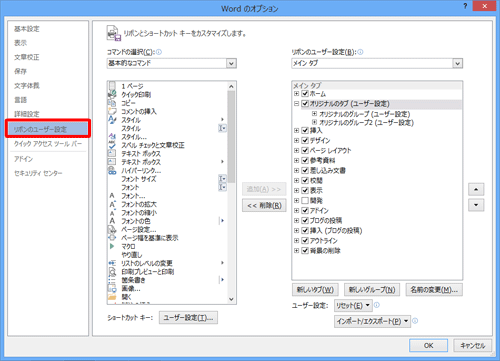This screenshot has height=361, width=500.
Task: Select the コメントの挿入 command icon
Action: pyautogui.click(x=112, y=111)
